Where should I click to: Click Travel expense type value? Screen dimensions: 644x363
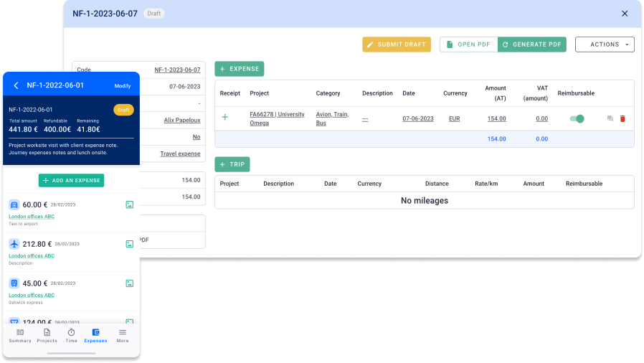180,154
